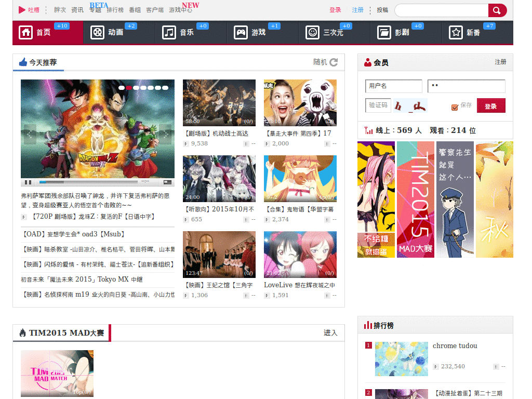Screen dimensions: 532x399
Task: Click the 吐槽 red play logo
Action: 22,10
